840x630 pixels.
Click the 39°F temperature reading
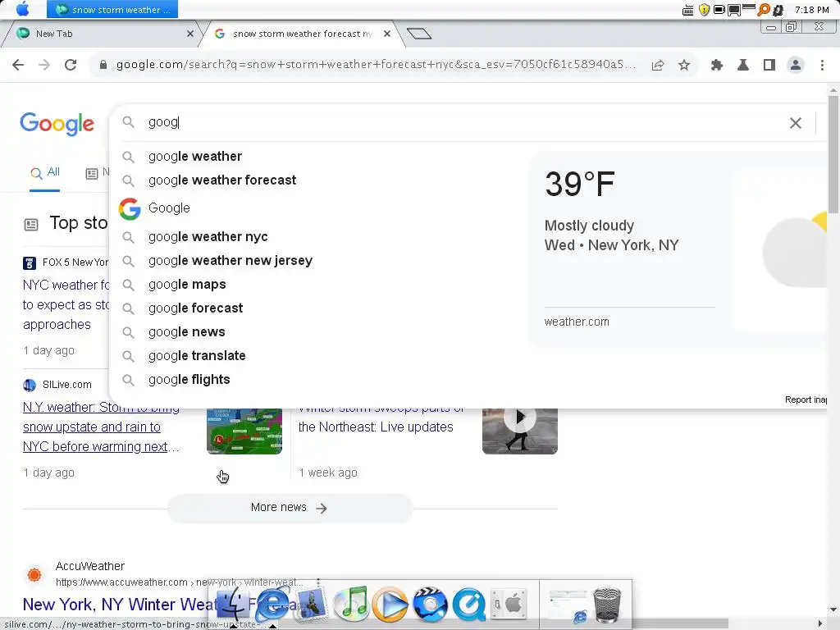580,184
